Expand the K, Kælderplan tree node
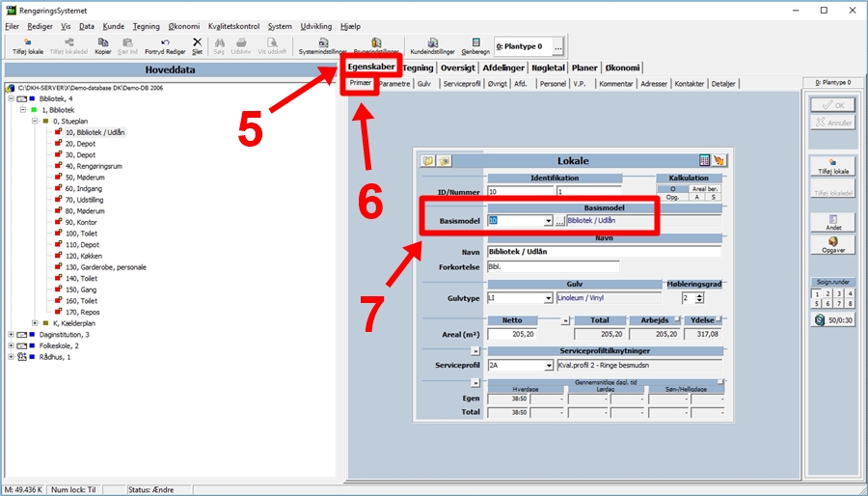 pyautogui.click(x=35, y=323)
